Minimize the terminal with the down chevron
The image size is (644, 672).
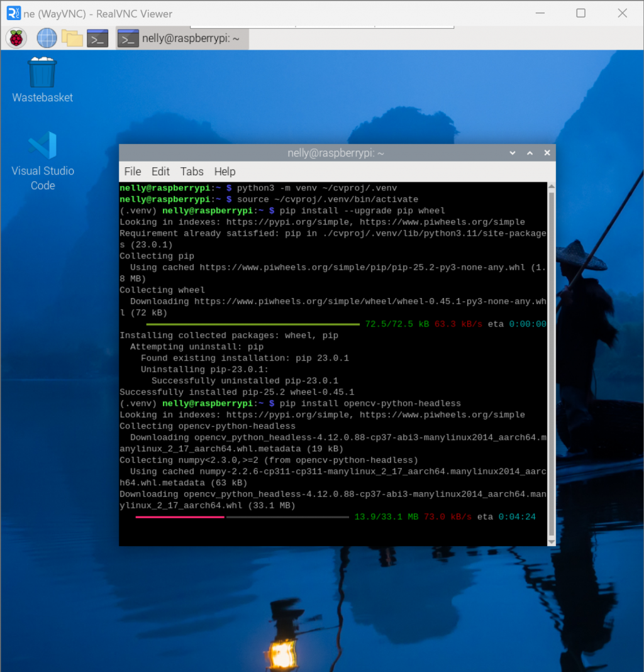[513, 153]
